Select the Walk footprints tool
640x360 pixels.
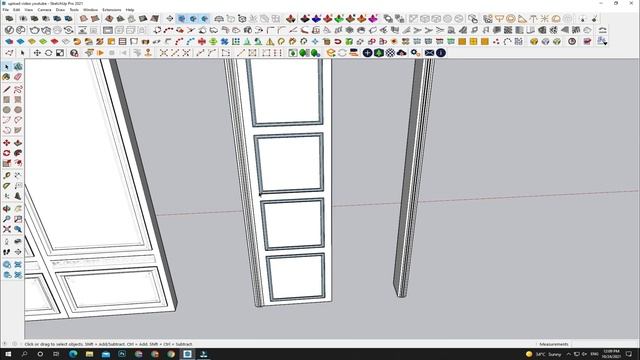click(7, 252)
